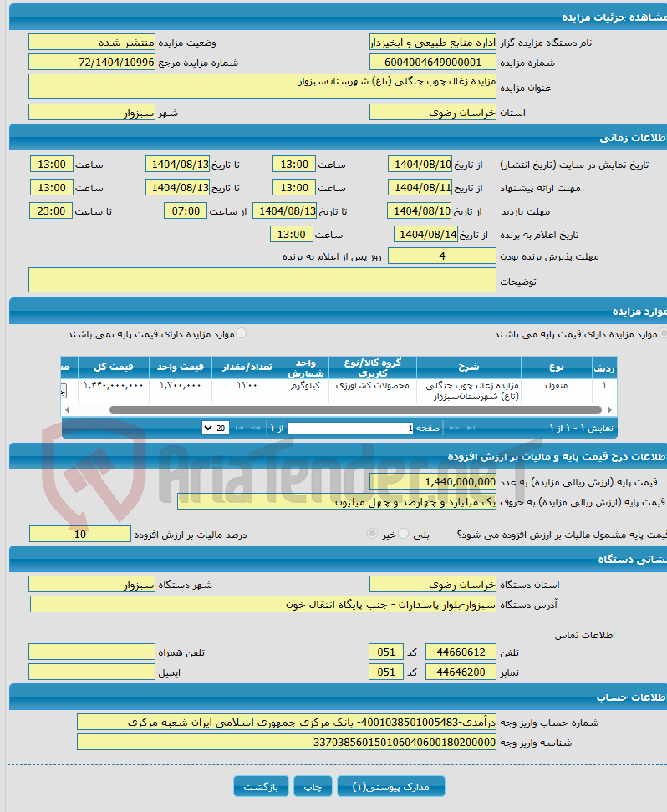Choose 'بلی' for VAT inclusion
This screenshot has height=812, width=667.
[x=403, y=533]
